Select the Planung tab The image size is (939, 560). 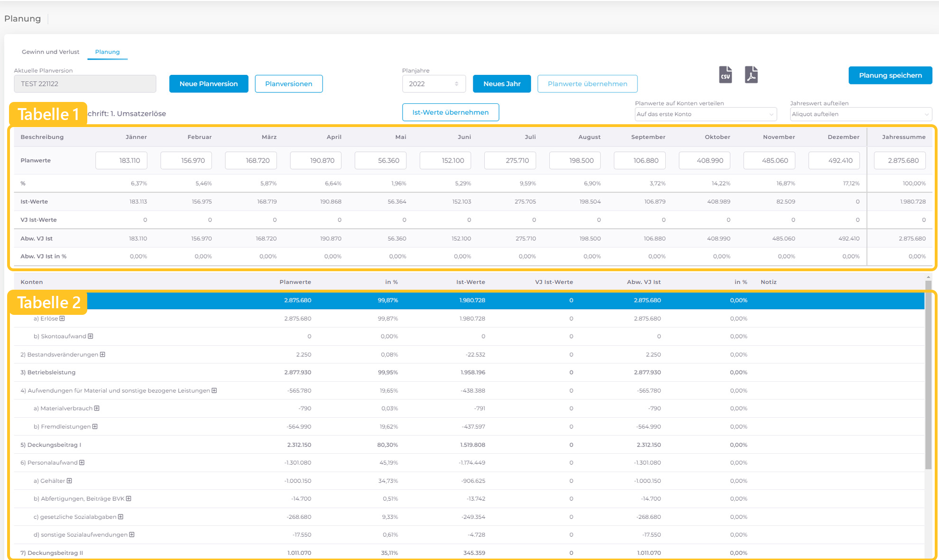pyautogui.click(x=107, y=52)
